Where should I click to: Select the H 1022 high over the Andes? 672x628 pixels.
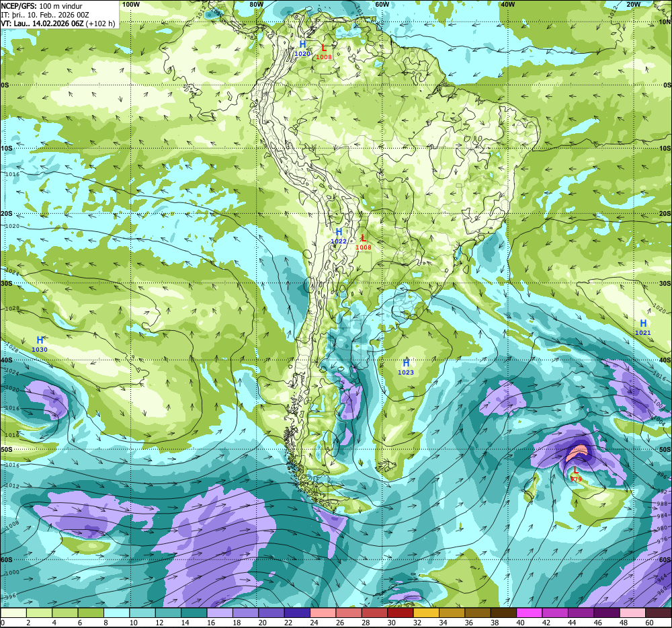339,236
